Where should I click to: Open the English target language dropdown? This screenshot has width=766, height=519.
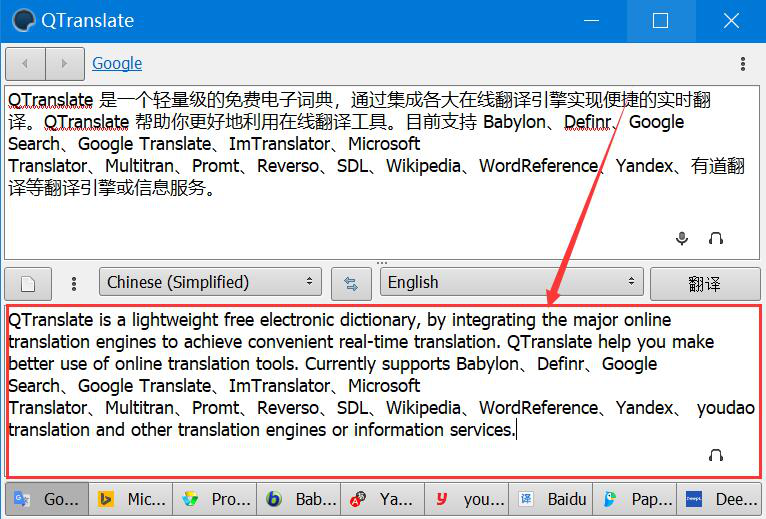(x=511, y=282)
